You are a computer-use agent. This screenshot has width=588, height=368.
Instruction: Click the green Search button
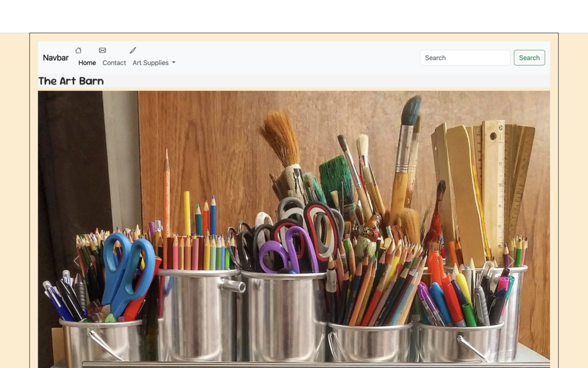click(x=529, y=58)
